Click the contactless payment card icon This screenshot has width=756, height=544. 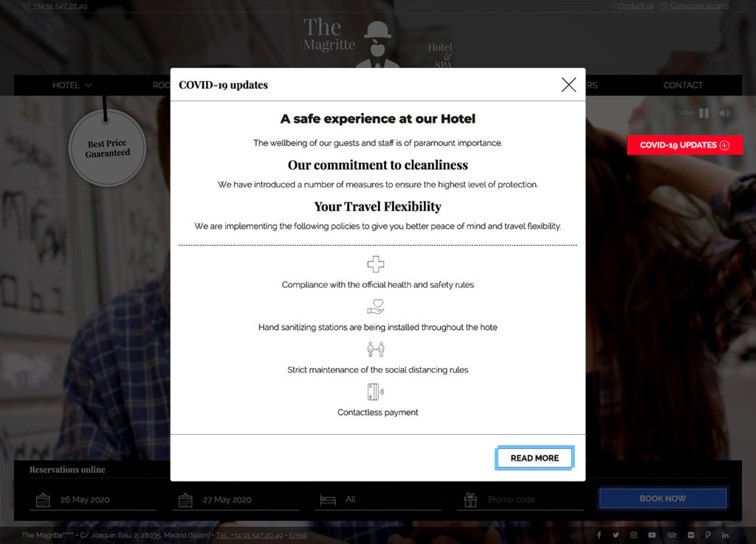pos(376,392)
